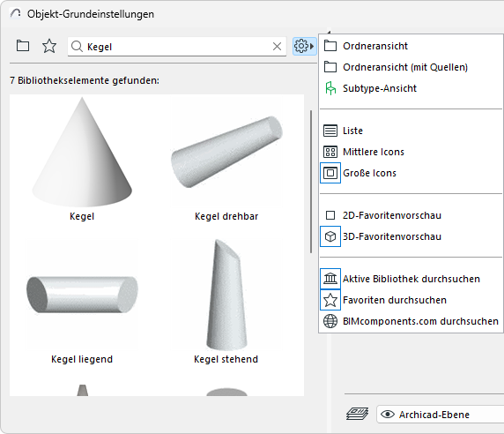Click the large square icon beside Große Icons
The image size is (504, 434).
click(x=330, y=173)
